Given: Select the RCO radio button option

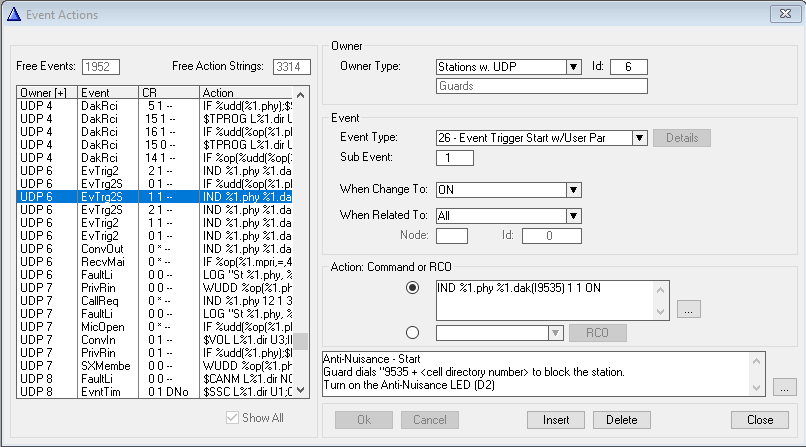Looking at the screenshot, I should (x=412, y=333).
